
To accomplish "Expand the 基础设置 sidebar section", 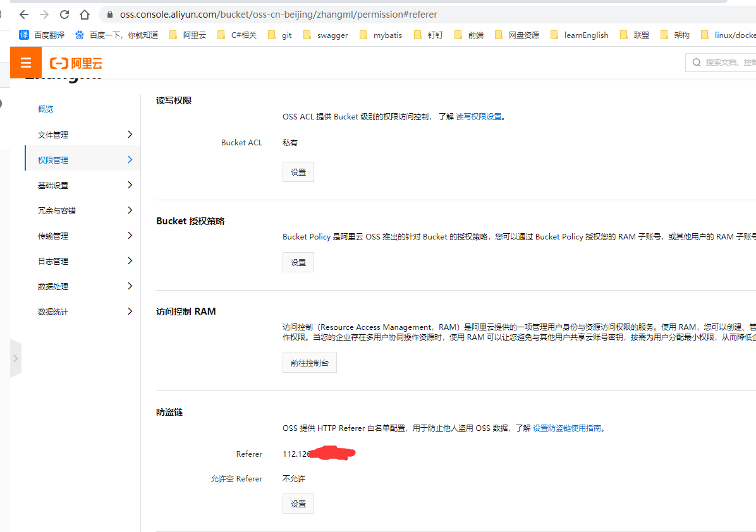I will tap(52, 184).
